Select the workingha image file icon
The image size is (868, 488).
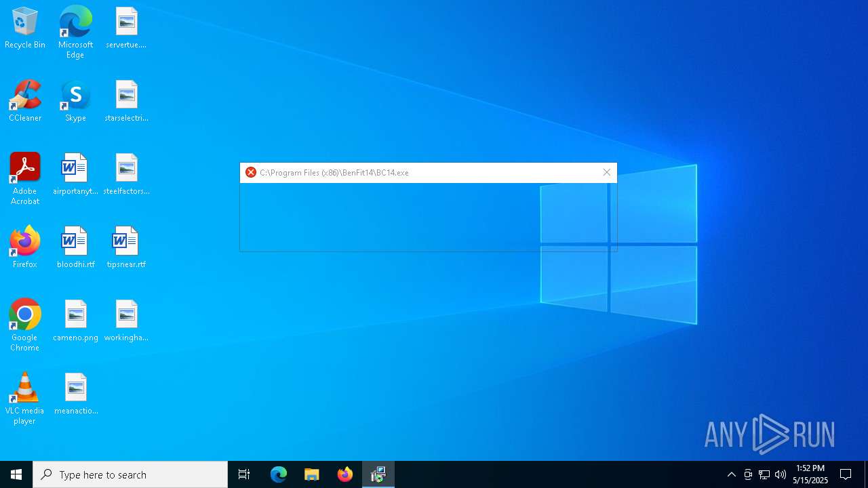pos(126,321)
